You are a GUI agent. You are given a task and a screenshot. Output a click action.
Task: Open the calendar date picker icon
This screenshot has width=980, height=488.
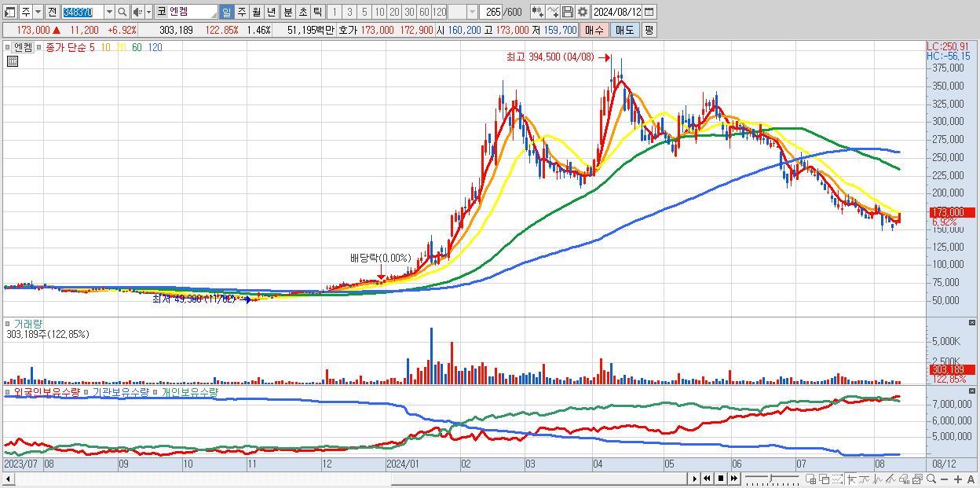[x=649, y=12]
